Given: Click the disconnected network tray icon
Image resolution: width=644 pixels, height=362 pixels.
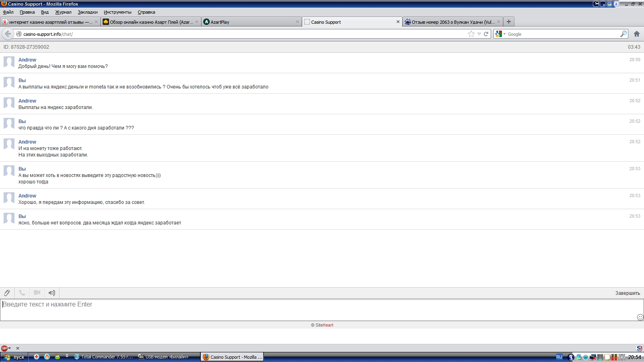Looking at the screenshot, I should coord(592,357).
